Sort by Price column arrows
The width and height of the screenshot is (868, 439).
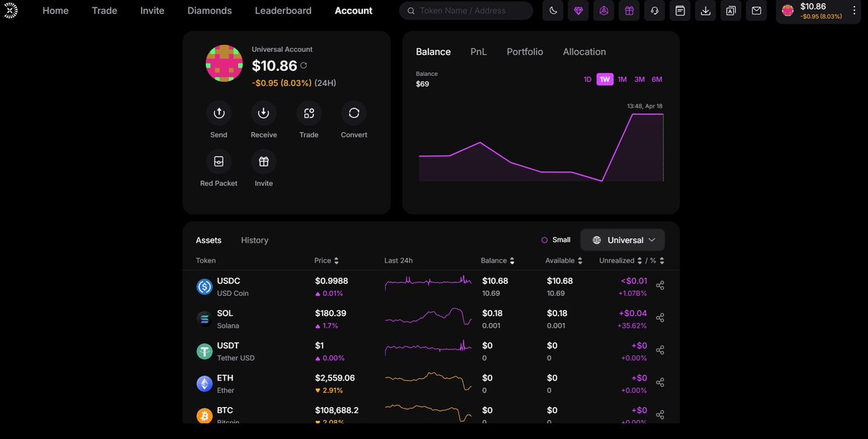click(x=336, y=261)
